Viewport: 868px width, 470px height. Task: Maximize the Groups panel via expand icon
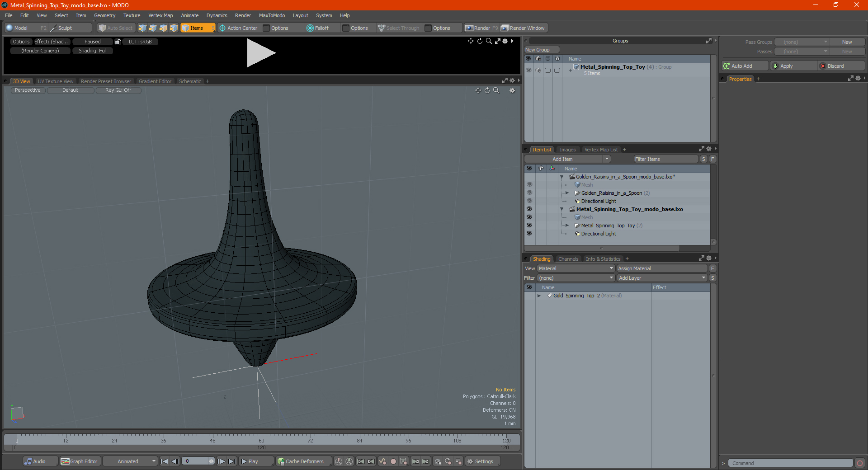pos(708,41)
